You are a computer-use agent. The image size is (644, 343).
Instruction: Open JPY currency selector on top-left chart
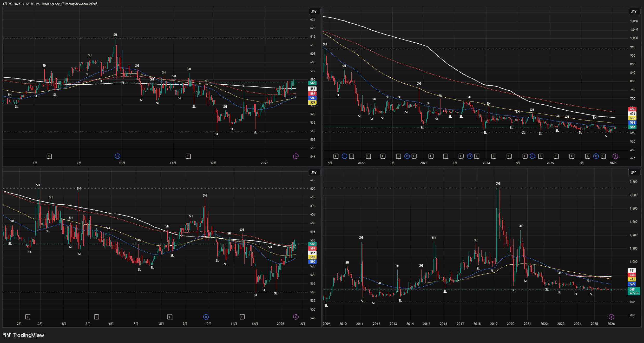[x=314, y=11]
